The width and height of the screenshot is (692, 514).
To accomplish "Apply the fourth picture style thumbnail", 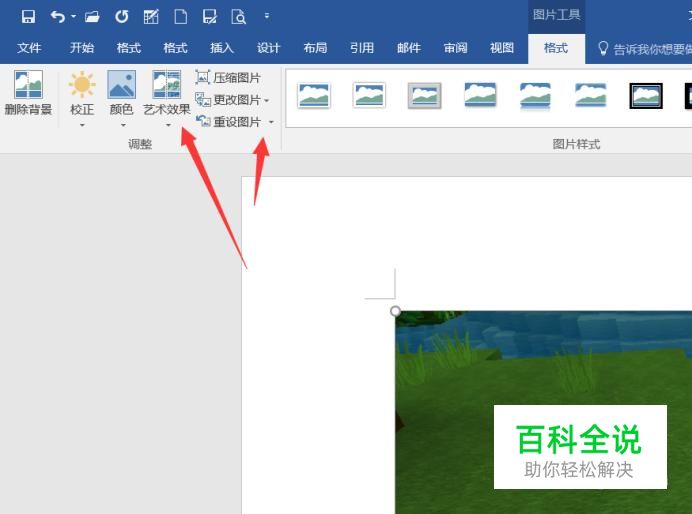I will point(480,94).
